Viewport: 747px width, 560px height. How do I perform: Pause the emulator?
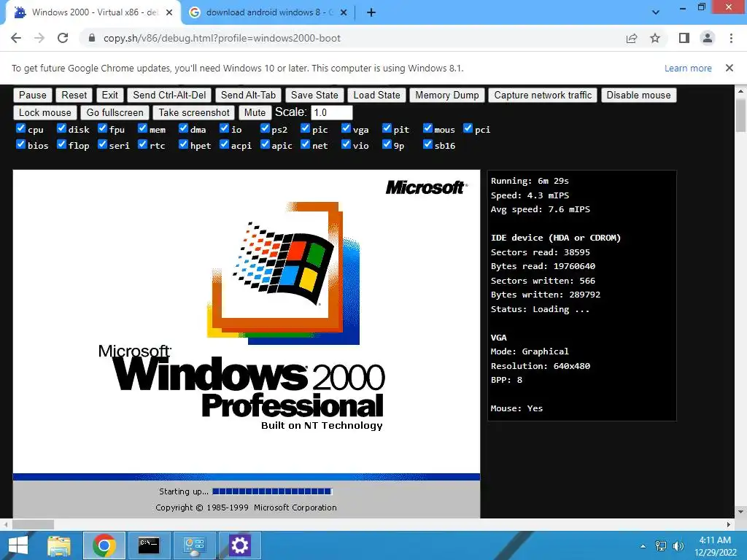click(x=32, y=96)
